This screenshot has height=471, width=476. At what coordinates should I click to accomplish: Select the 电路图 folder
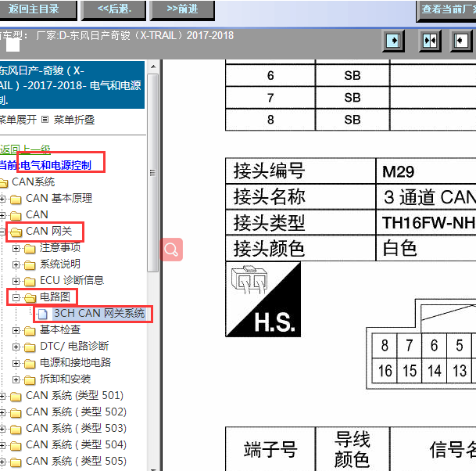55,297
